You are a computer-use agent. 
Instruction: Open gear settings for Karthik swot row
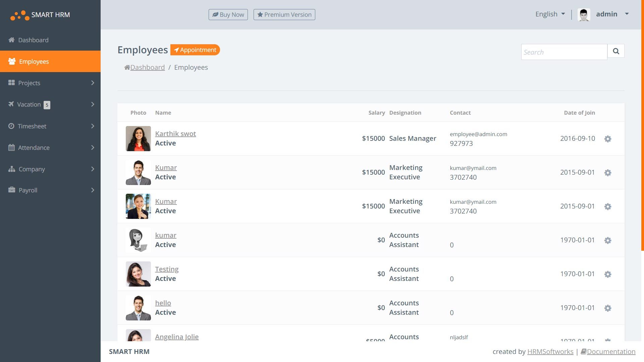607,139
